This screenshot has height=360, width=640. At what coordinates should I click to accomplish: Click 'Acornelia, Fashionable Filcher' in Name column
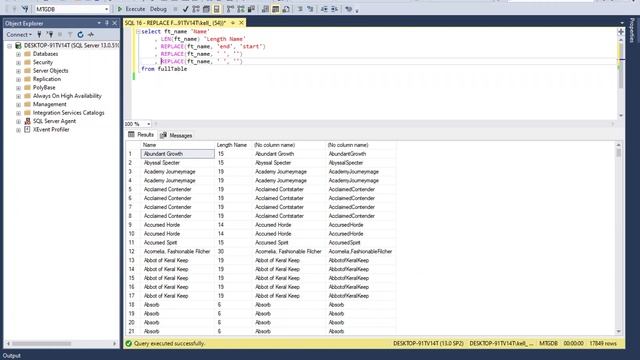[x=177, y=251]
